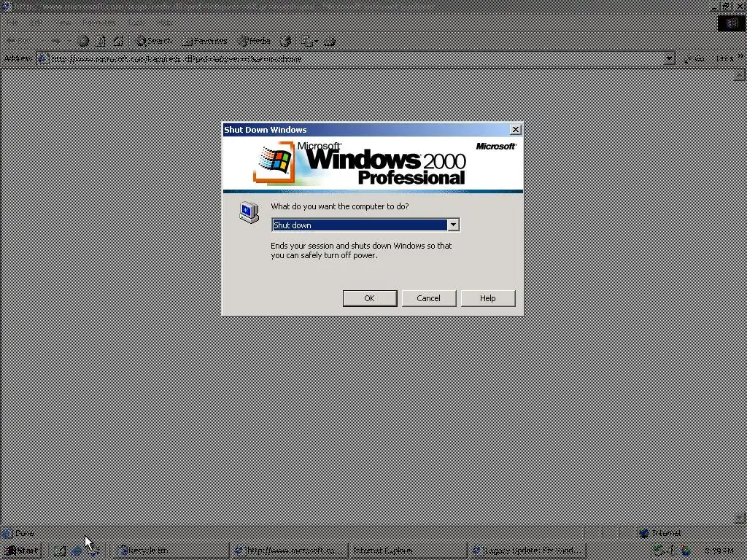The width and height of the screenshot is (747, 560).
Task: Click the Home icon in IE toolbar
Action: (117, 41)
